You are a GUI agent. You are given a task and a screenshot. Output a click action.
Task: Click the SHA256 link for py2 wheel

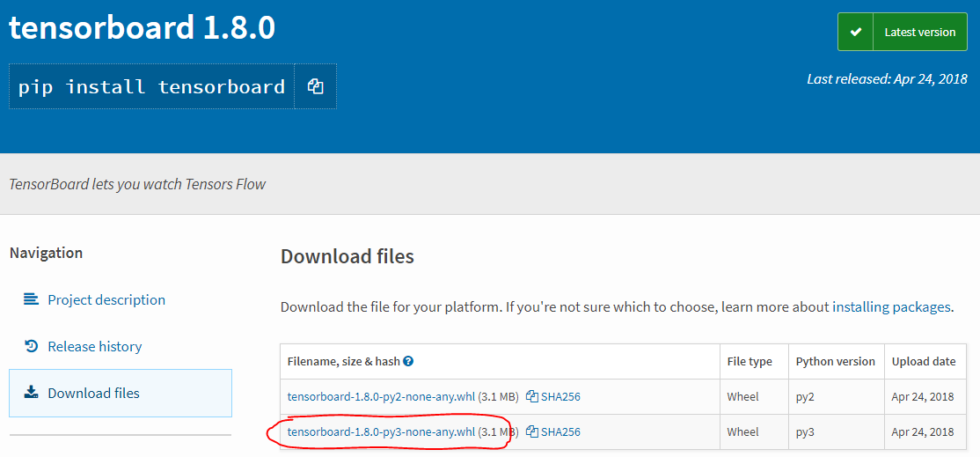coord(560,396)
